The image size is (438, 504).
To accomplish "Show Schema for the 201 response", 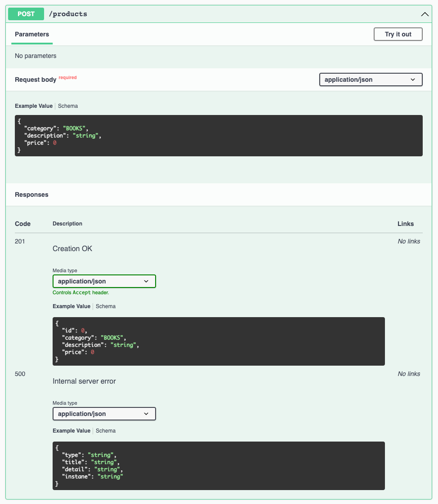I will coord(106,306).
